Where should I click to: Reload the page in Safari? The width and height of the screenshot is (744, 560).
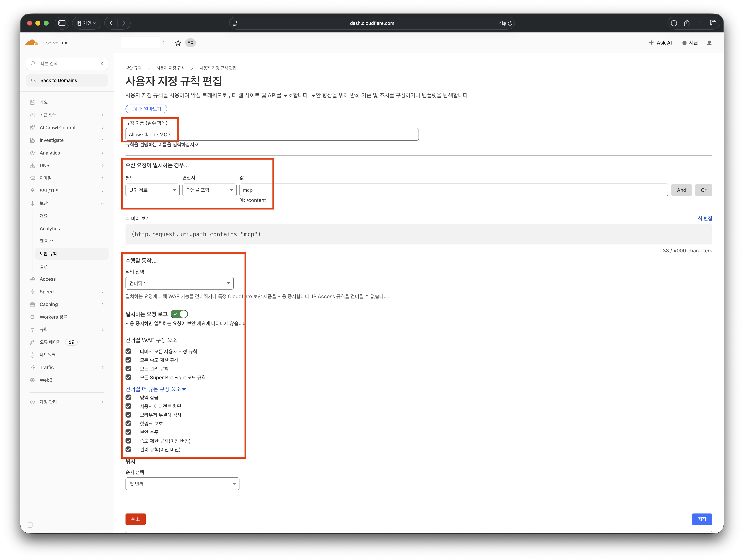(510, 23)
